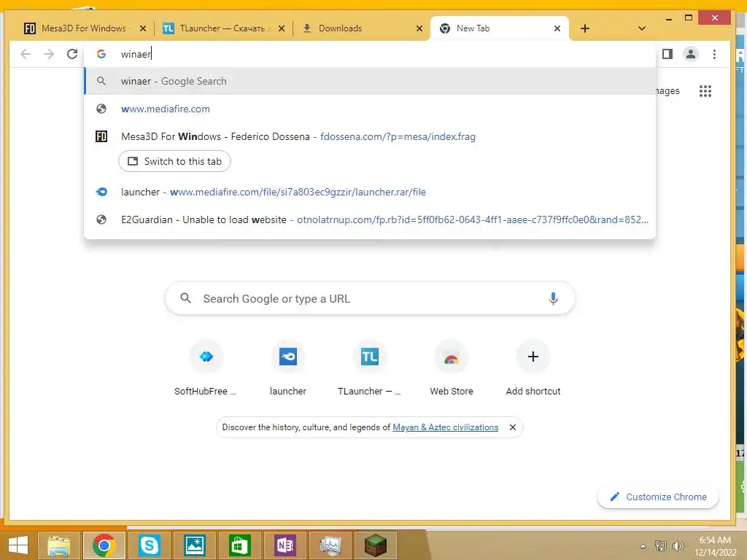Click the Chrome taskbar icon
The image size is (747, 560).
(104, 545)
